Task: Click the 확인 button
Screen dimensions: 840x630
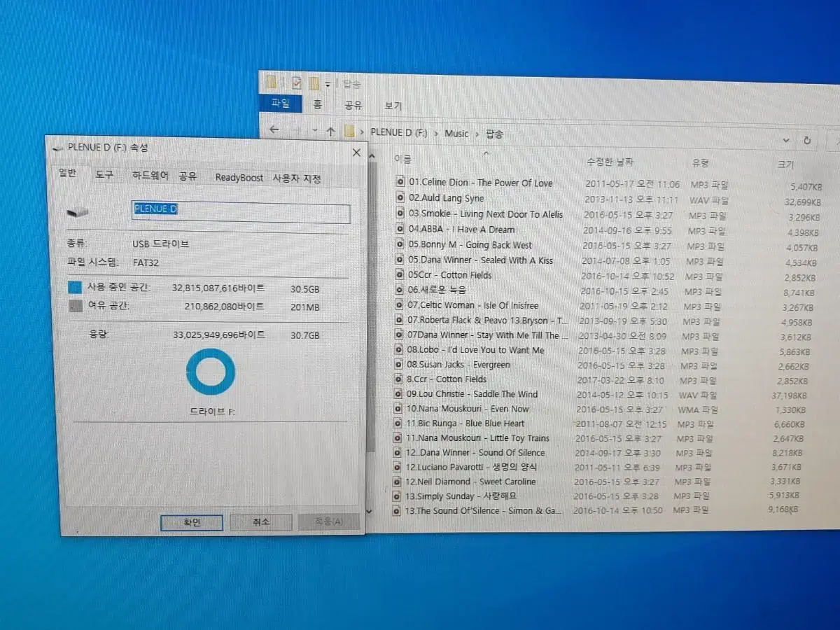Action: click(192, 522)
